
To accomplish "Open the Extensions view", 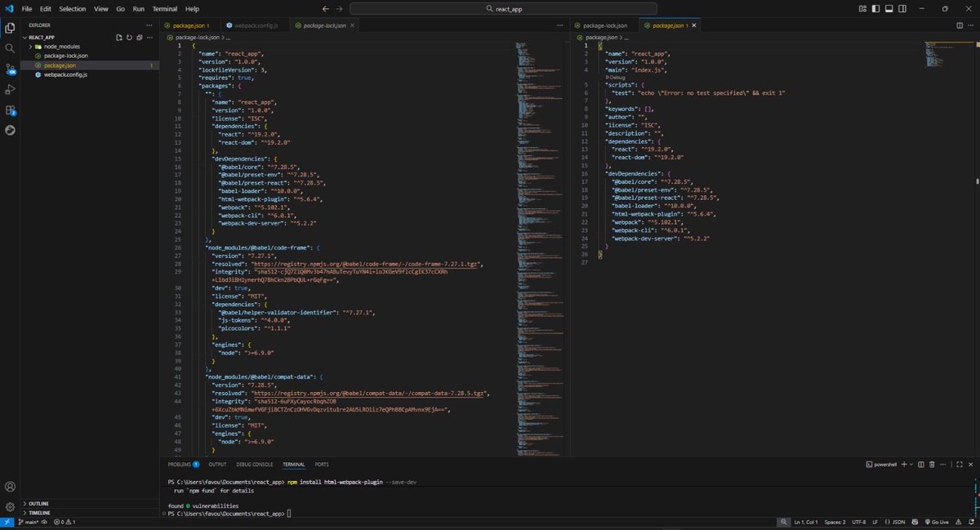I will [x=10, y=109].
